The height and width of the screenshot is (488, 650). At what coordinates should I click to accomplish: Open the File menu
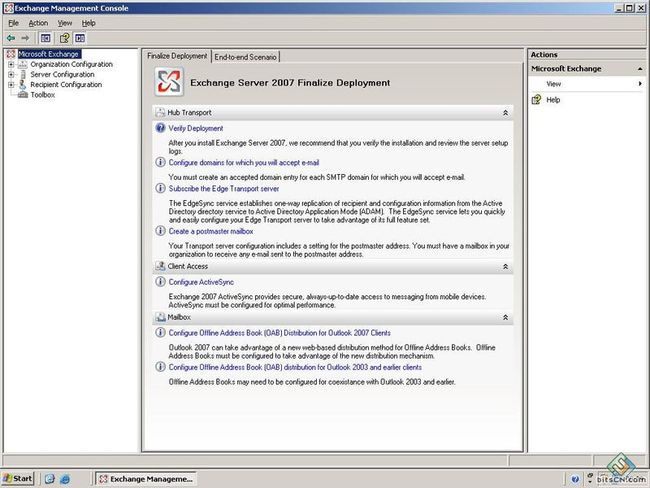(14, 23)
